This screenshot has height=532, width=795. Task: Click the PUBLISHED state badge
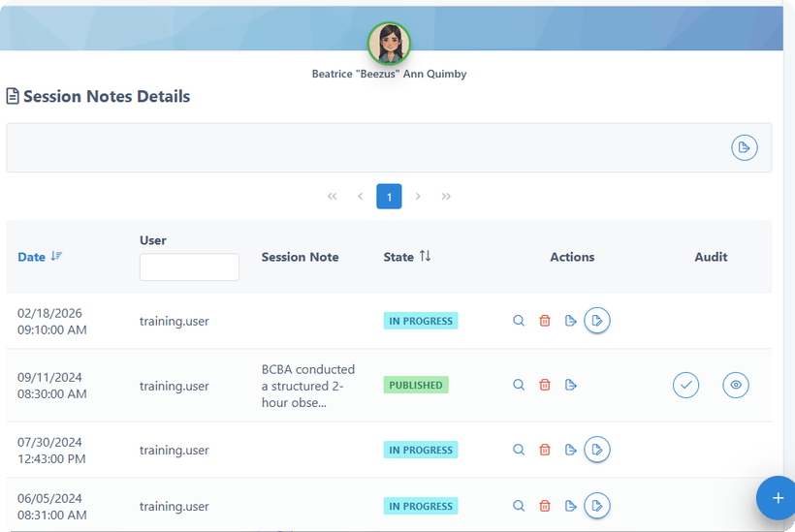pyautogui.click(x=416, y=385)
